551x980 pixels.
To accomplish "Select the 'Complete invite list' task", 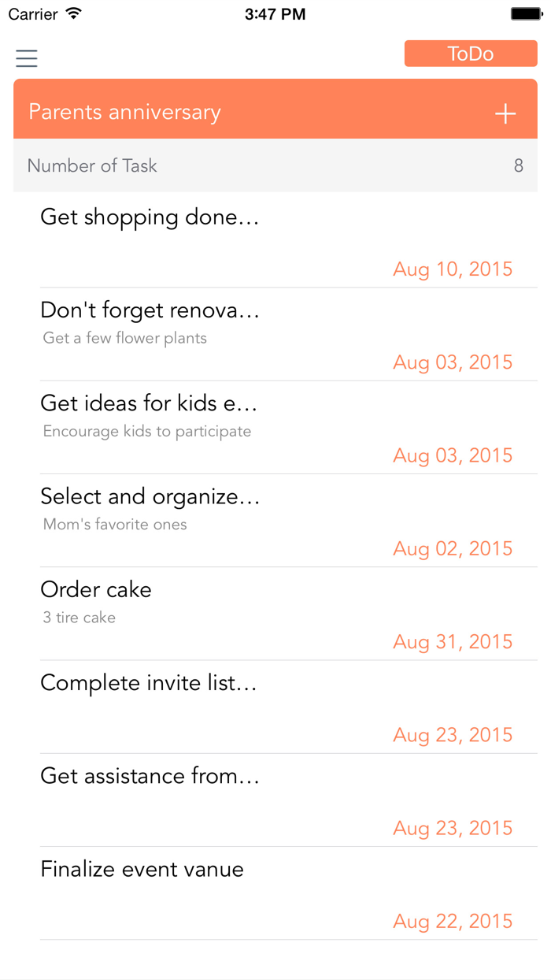I will point(148,683).
